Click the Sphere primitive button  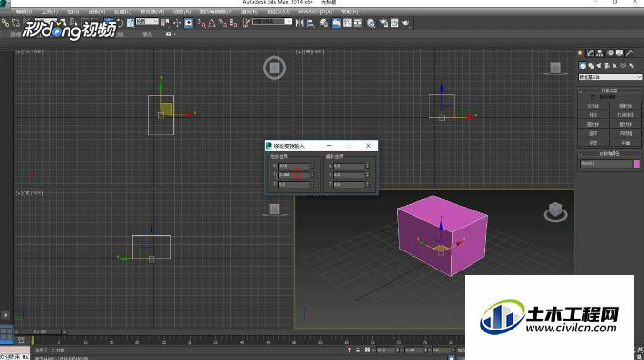tap(594, 115)
